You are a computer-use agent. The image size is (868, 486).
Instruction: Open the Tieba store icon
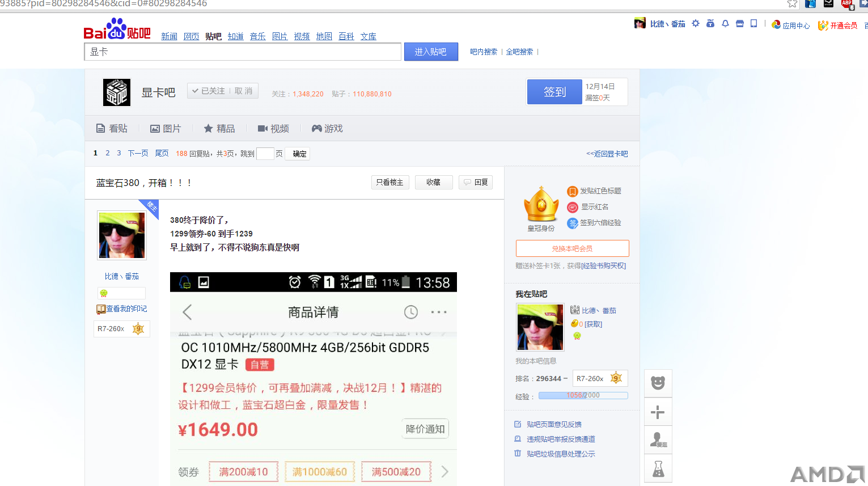[x=740, y=24]
